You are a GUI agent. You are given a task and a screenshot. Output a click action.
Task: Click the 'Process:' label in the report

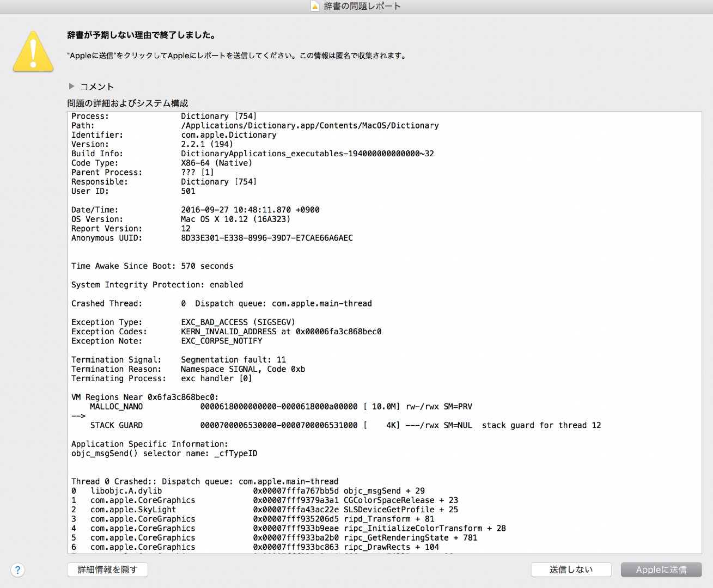(x=90, y=116)
